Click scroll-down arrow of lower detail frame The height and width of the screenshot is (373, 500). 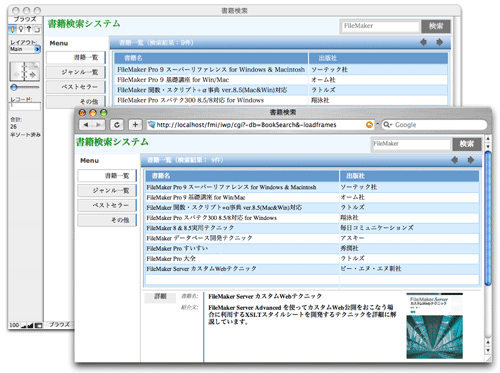(488, 351)
